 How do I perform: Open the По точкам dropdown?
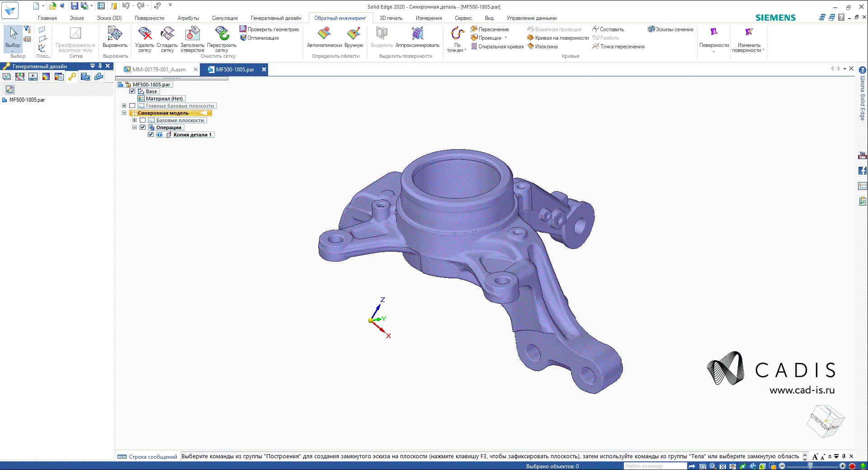(x=457, y=40)
